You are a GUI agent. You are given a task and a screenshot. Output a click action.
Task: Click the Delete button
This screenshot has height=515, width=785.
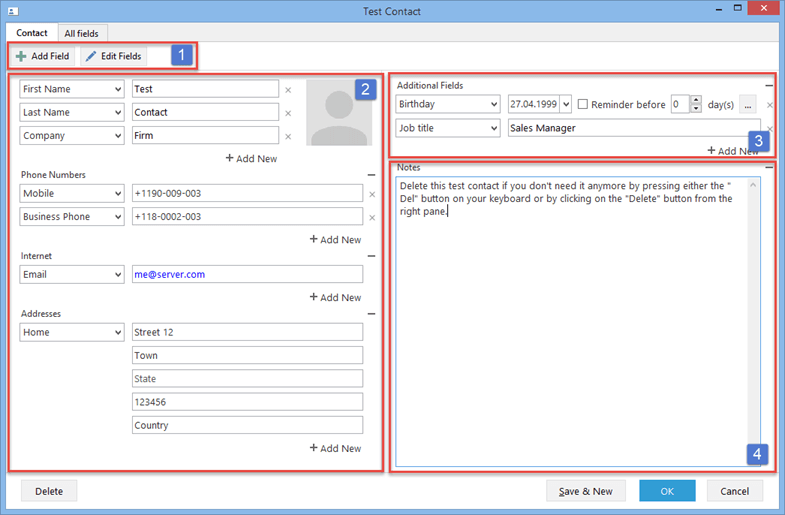pos(49,491)
